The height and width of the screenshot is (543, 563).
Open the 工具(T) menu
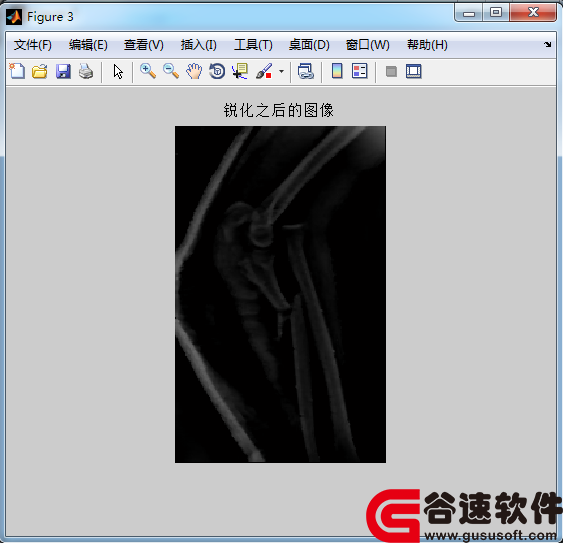pyautogui.click(x=253, y=45)
